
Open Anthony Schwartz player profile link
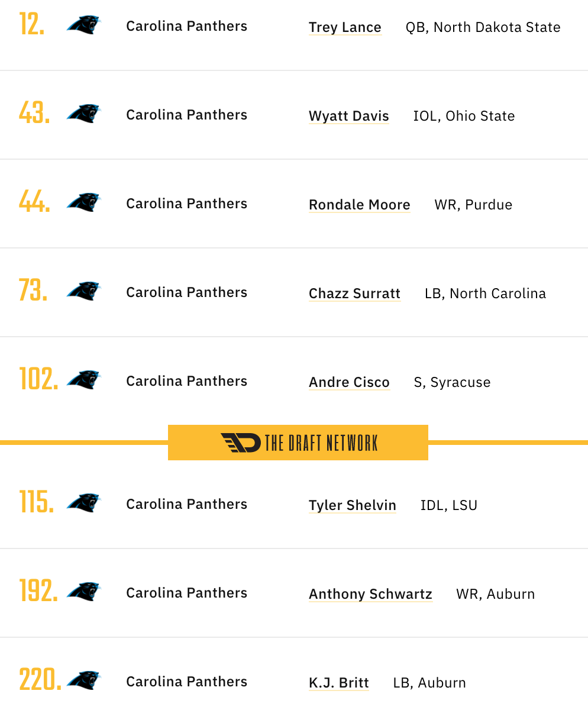click(x=370, y=594)
